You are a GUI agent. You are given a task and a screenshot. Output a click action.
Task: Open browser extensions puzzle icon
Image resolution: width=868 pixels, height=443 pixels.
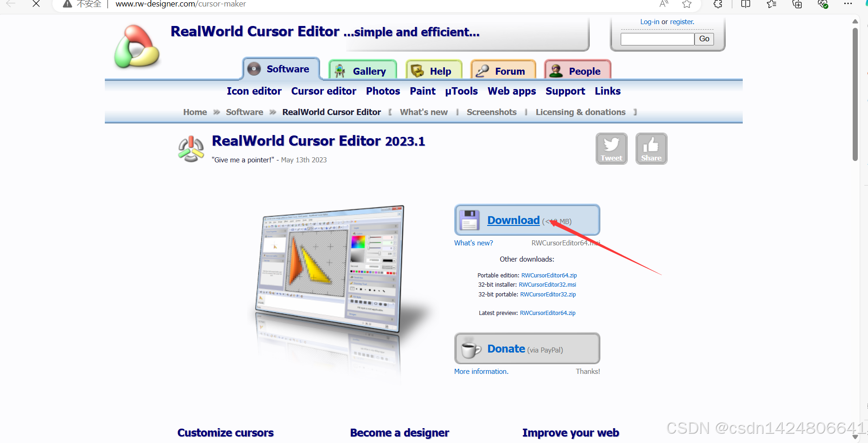718,4
